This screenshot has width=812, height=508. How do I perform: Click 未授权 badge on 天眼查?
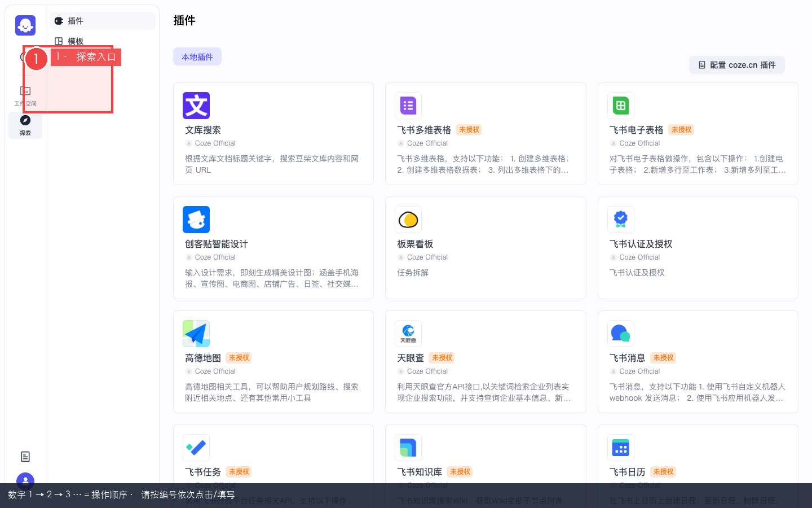coord(442,358)
